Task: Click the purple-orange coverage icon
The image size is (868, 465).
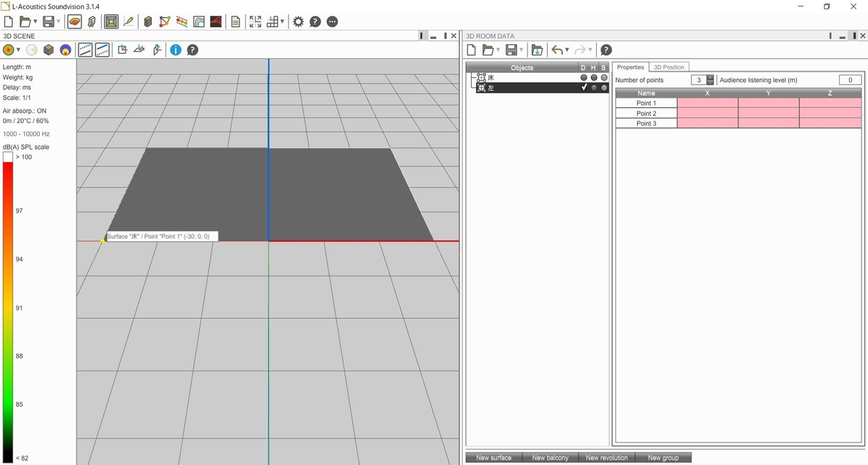Action: pos(65,50)
